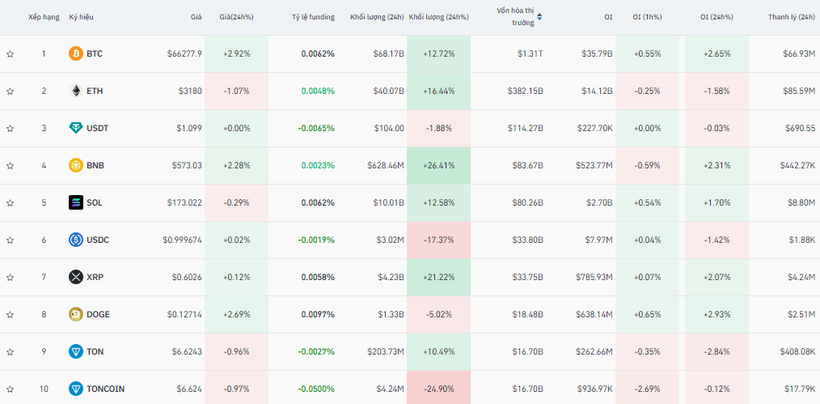The width and height of the screenshot is (820, 404).
Task: Open the DOGE symbol link
Action: [98, 315]
